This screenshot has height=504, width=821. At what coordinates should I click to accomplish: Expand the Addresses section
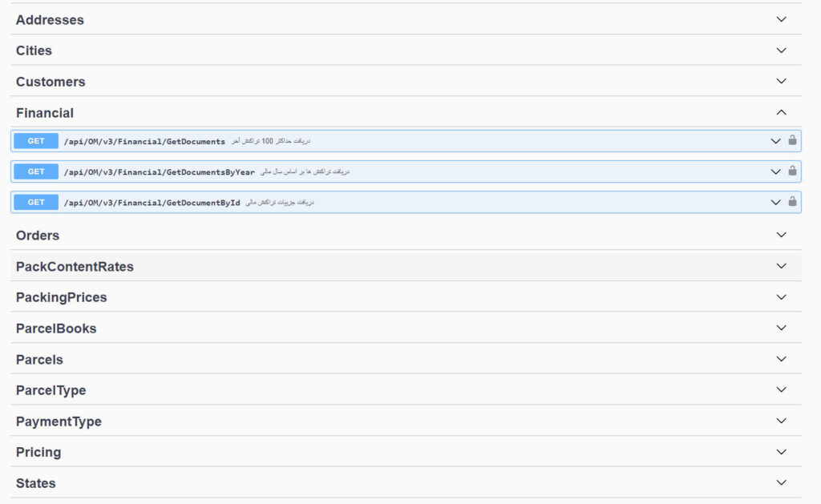pyautogui.click(x=781, y=19)
